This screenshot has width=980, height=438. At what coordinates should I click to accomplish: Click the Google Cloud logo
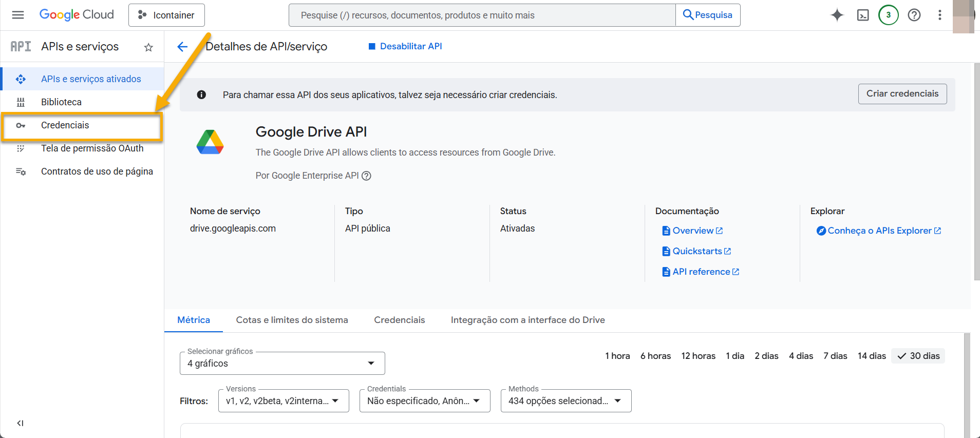coord(77,15)
